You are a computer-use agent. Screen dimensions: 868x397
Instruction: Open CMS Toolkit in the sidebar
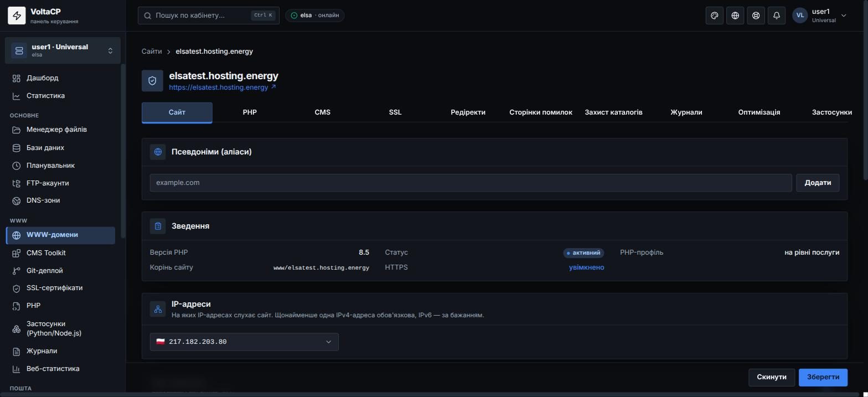tap(61, 253)
